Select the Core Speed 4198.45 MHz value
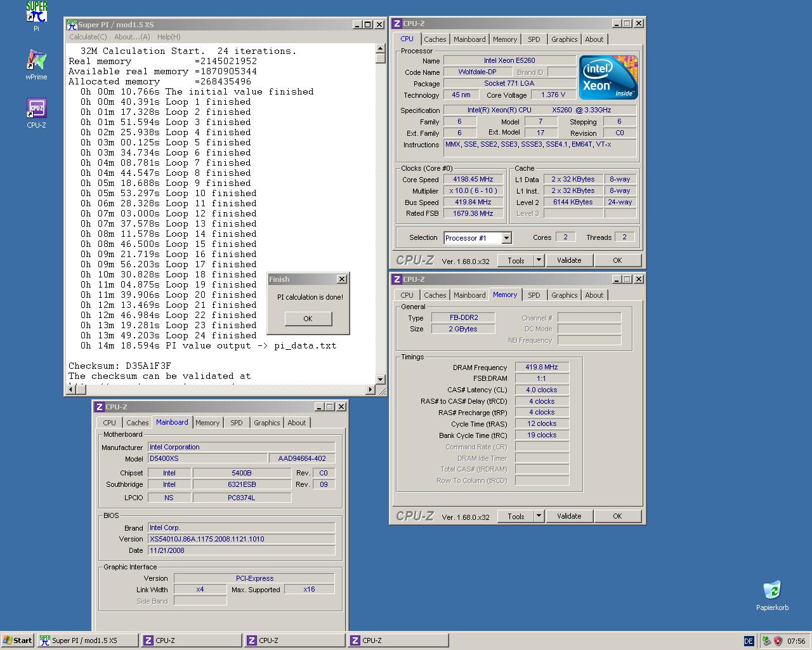The image size is (812, 650). 473,180
